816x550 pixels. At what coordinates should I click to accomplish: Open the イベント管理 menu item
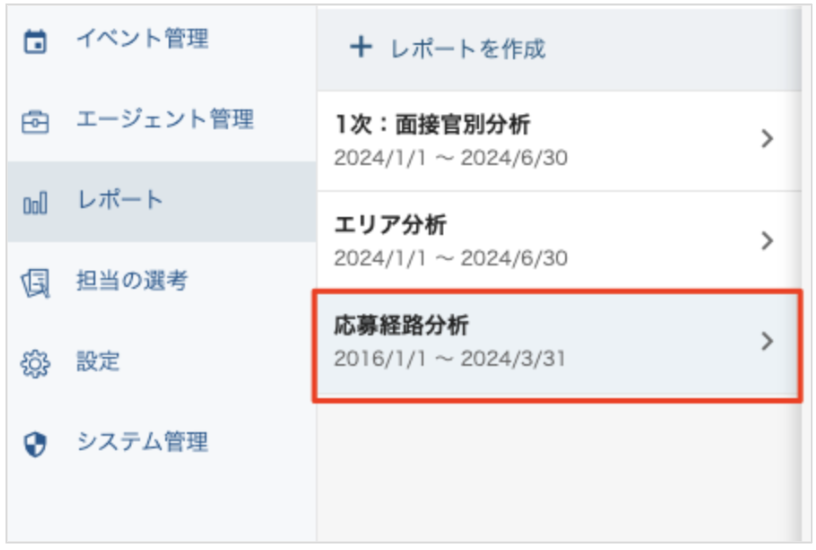(x=142, y=41)
